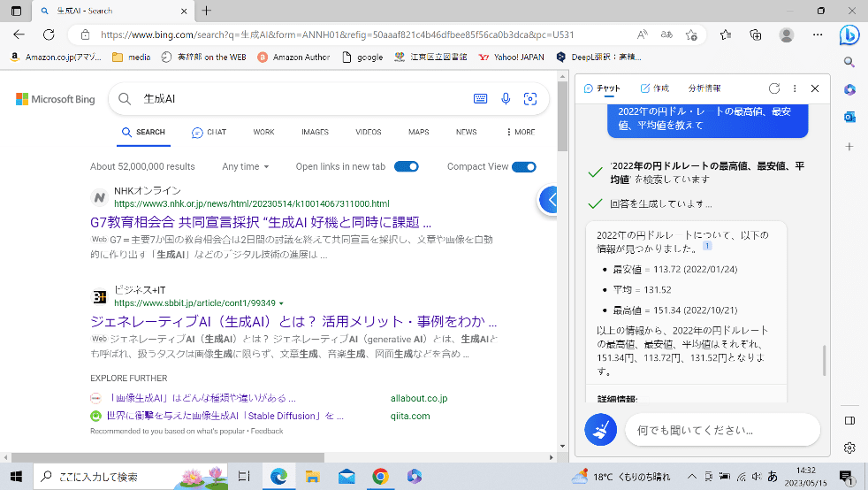868x490 pixels.
Task: Open Edge settings and more menu
Action: [818, 34]
